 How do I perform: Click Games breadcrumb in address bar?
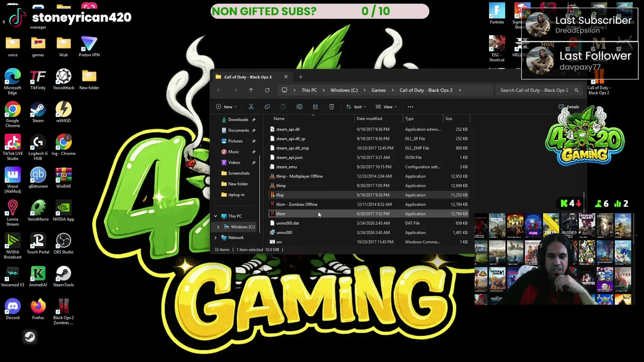378,90
